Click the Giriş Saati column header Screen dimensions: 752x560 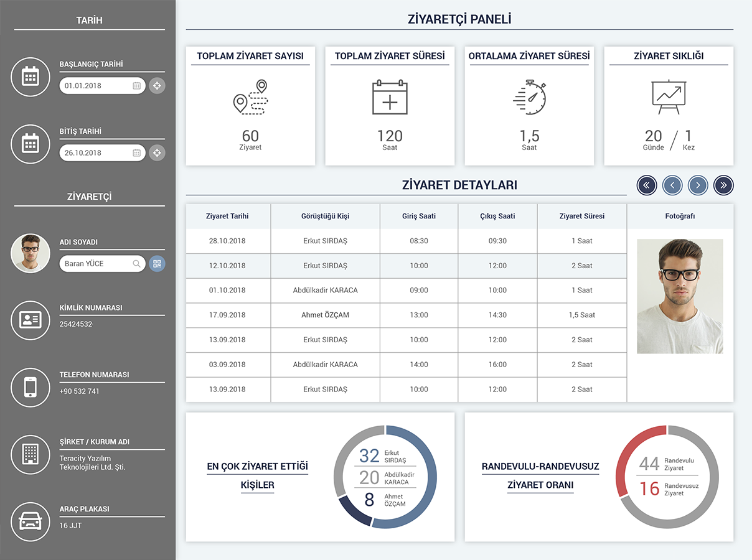point(418,217)
